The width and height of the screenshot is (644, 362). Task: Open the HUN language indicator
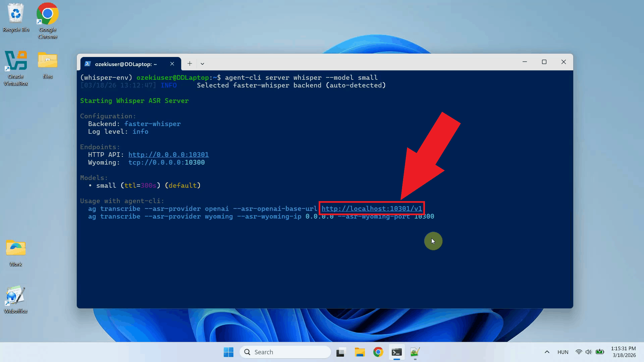563,352
